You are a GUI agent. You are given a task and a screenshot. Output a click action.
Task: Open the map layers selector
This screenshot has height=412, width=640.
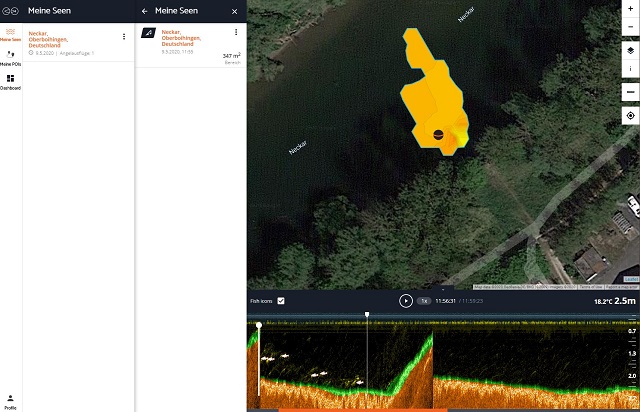pyautogui.click(x=631, y=50)
